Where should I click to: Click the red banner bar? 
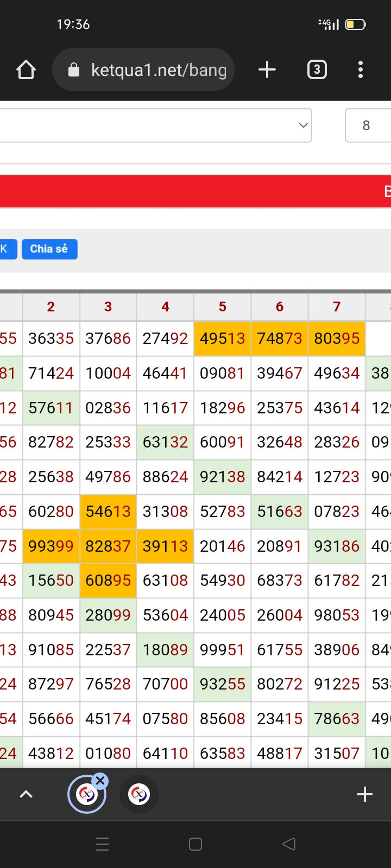195,192
